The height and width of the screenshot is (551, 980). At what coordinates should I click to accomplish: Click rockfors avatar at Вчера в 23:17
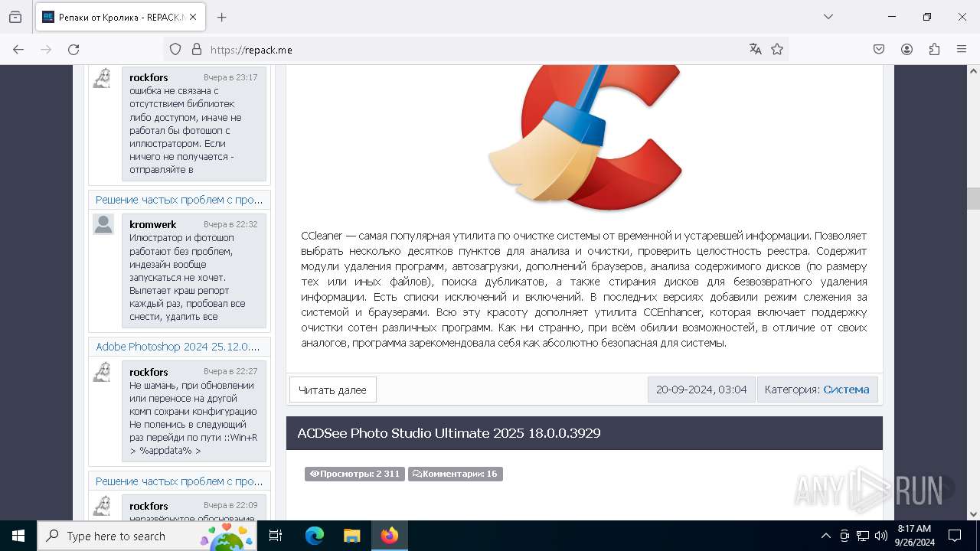point(103,77)
